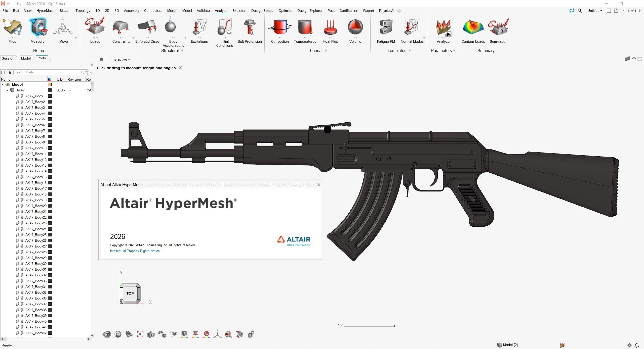Image resolution: width=644 pixels, height=349 pixels.
Task: Open the Interactive dropdown above the viewport
Action: click(x=120, y=59)
